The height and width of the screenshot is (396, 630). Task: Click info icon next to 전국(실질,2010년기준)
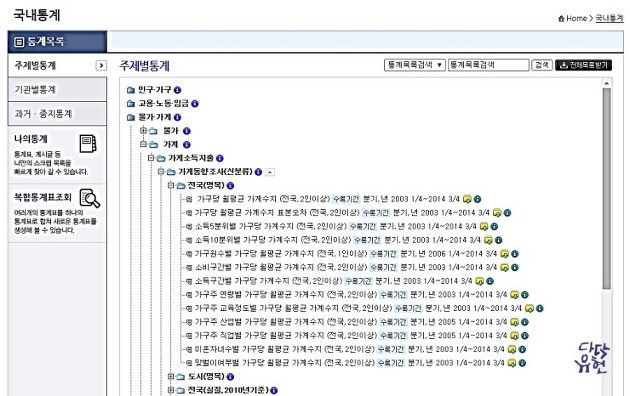(x=274, y=390)
